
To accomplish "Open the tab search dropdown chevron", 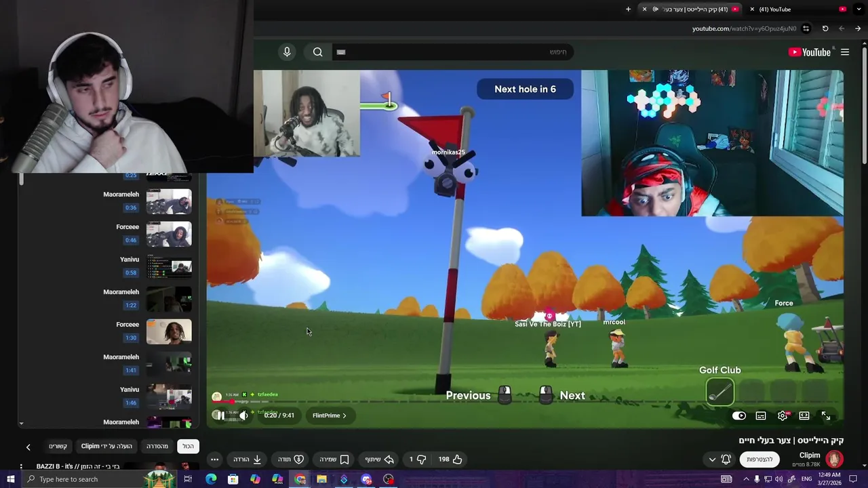I will pos(858,9).
